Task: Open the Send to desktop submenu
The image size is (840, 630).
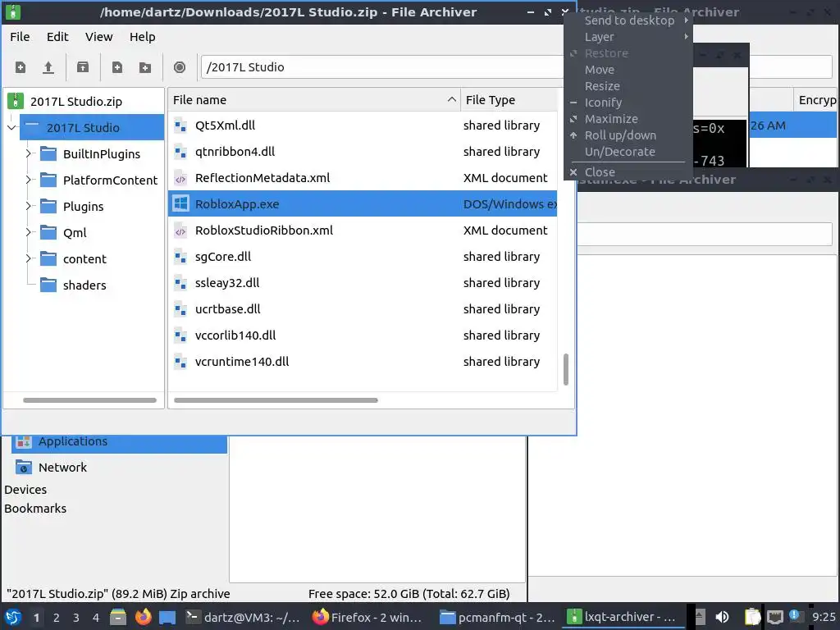Action: click(x=629, y=21)
